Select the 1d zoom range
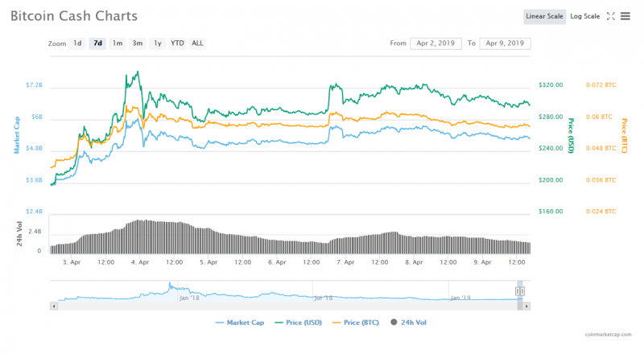The width and height of the screenshot is (644, 354). point(77,43)
